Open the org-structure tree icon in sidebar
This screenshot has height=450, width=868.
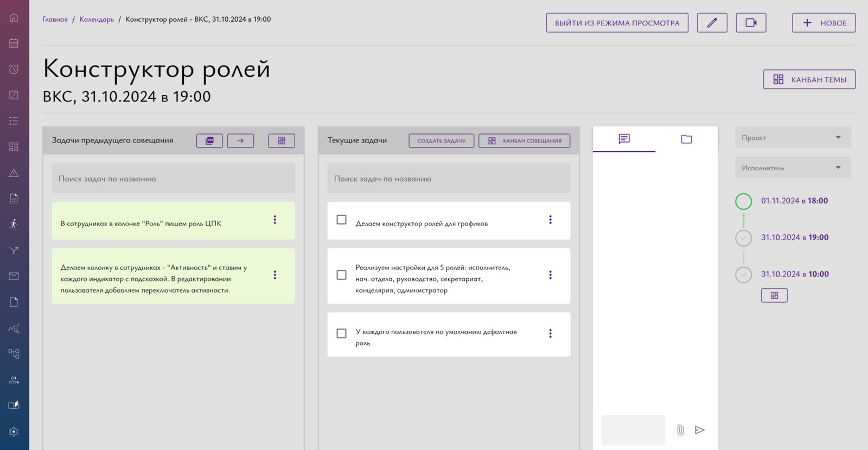[14, 354]
